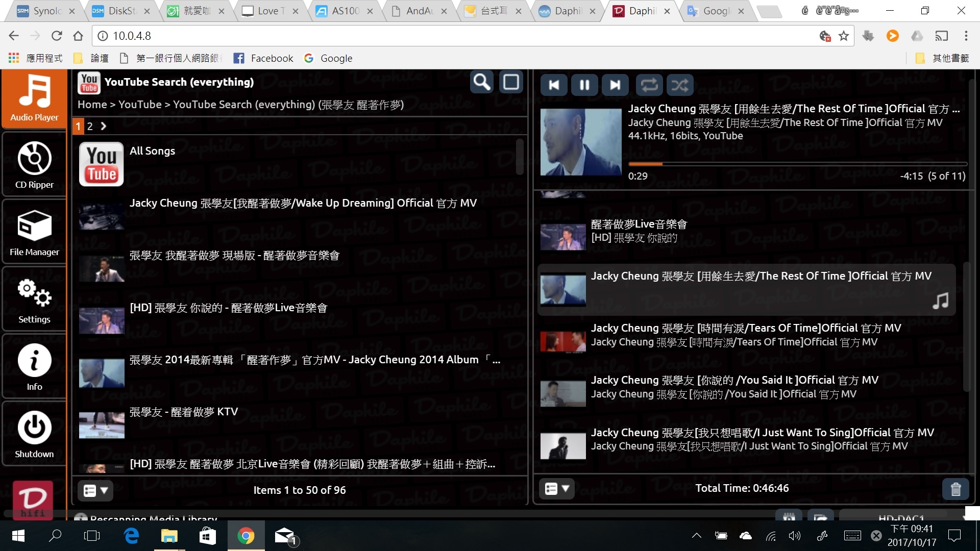Open playlist view options dropdown
Screen dimensions: 980x551
click(x=557, y=489)
